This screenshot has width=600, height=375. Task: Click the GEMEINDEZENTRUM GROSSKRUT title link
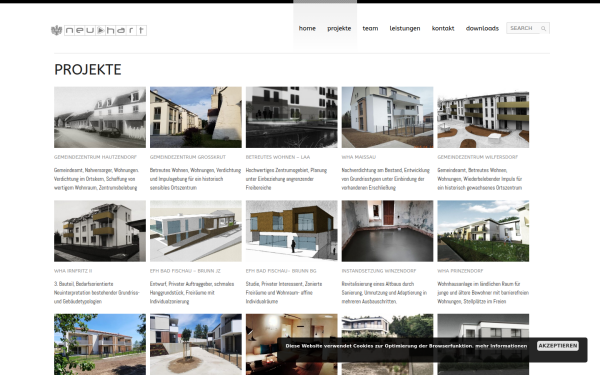pyautogui.click(x=188, y=157)
